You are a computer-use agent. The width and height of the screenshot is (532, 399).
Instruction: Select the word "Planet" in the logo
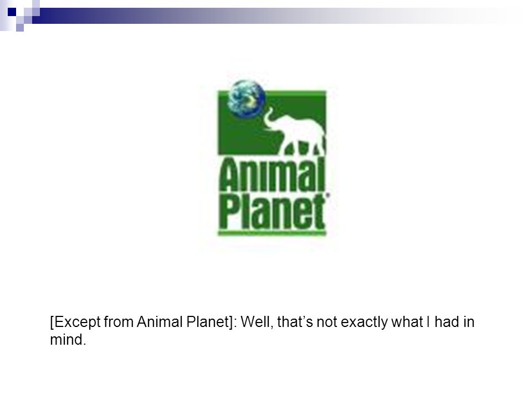pyautogui.click(x=273, y=212)
